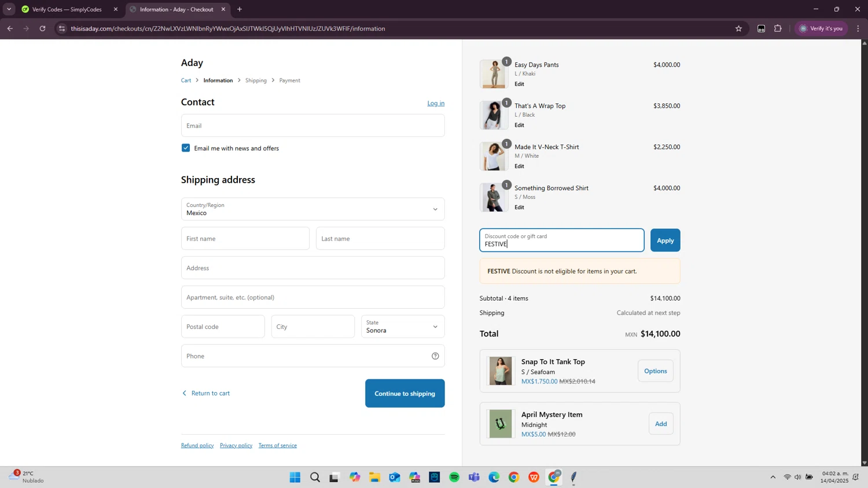
Task: Open Microsoft Edge from taskbar
Action: (494, 478)
